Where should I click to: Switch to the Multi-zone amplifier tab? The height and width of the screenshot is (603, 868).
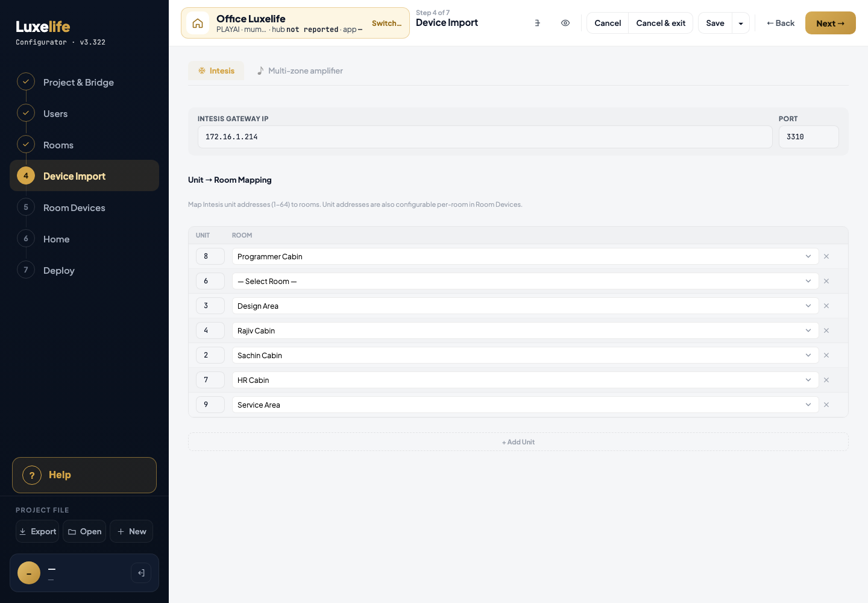click(300, 71)
